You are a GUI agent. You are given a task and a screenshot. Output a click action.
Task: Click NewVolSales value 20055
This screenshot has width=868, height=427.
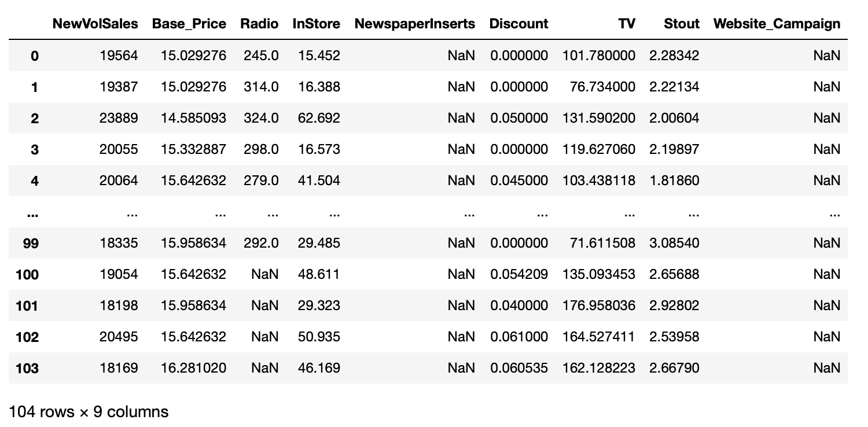click(119, 149)
